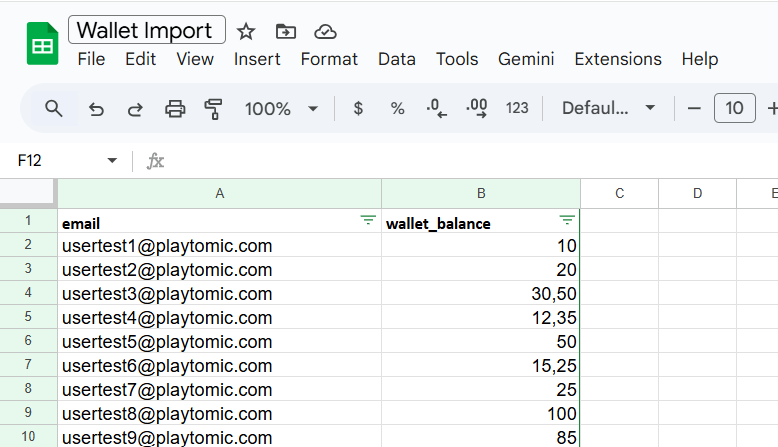Click the font size field showing 10
This screenshot has height=447, width=778.
(x=734, y=108)
